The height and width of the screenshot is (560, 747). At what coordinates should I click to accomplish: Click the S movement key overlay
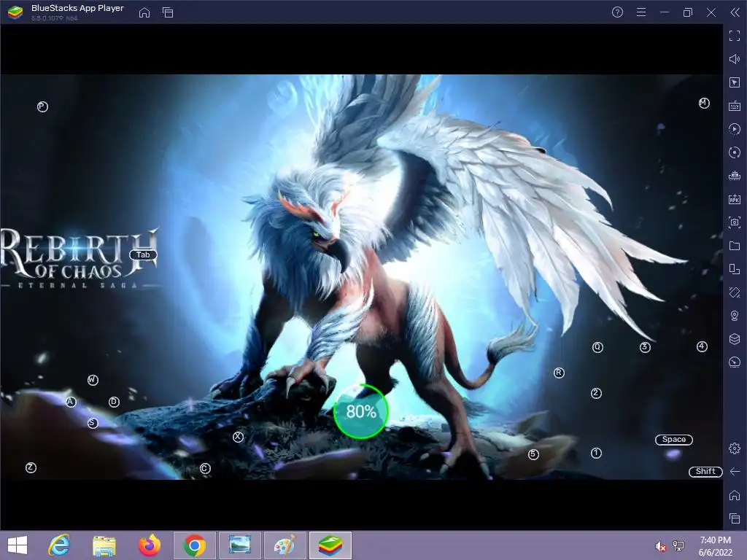pos(93,423)
